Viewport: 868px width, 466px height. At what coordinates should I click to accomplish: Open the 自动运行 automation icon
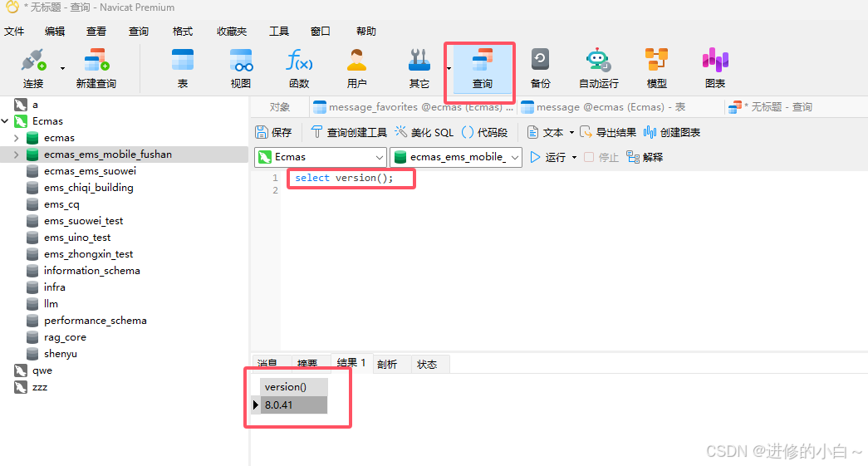click(x=598, y=69)
